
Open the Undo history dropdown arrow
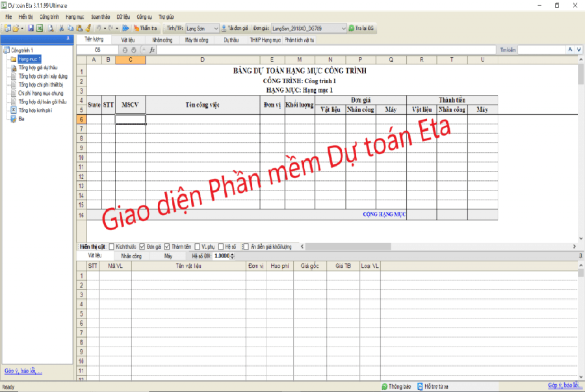point(105,29)
